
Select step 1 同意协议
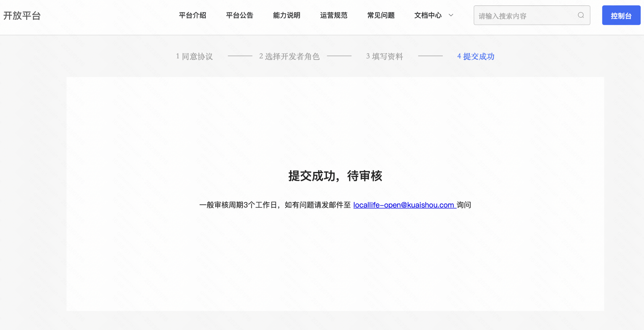(194, 56)
